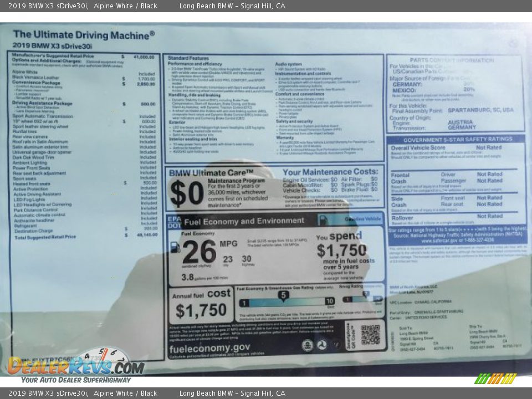Click 'The Ultimate Driving Machine' title
Image resolution: width=532 pixels, height=399 pixels.
tap(84, 35)
